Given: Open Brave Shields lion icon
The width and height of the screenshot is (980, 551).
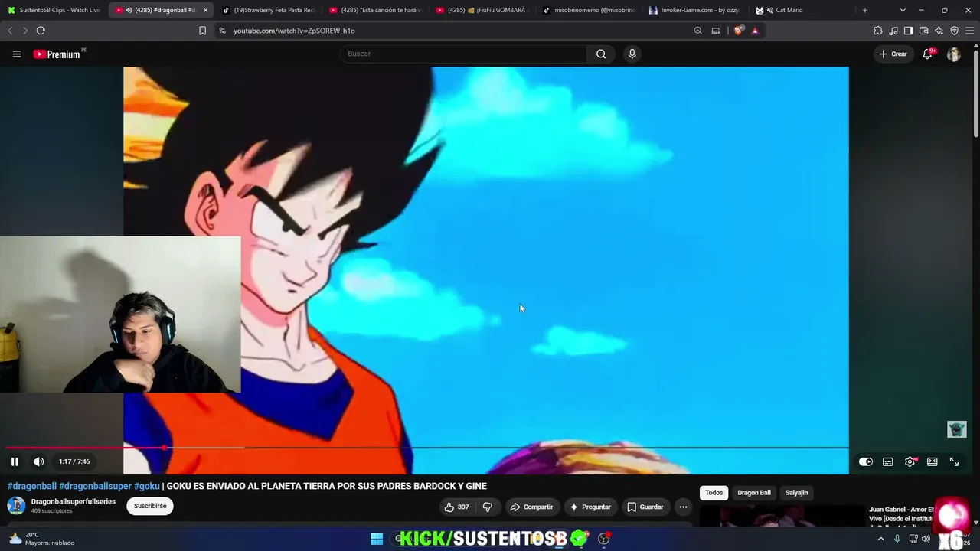Looking at the screenshot, I should [738, 31].
